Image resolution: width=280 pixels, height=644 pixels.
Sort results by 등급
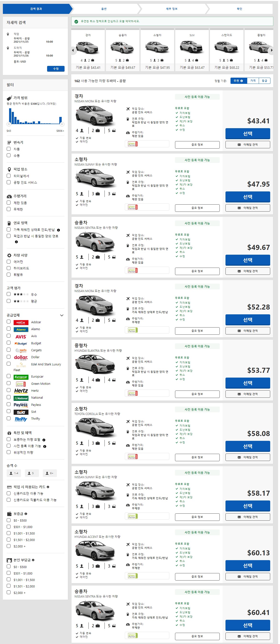coord(264,81)
